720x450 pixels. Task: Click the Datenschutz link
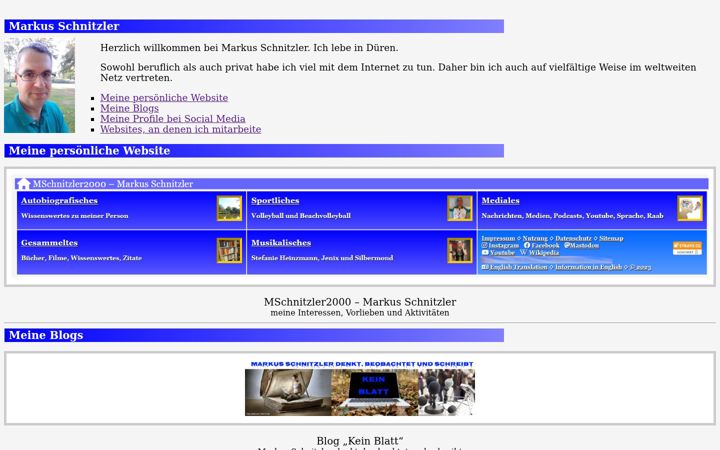tap(573, 238)
